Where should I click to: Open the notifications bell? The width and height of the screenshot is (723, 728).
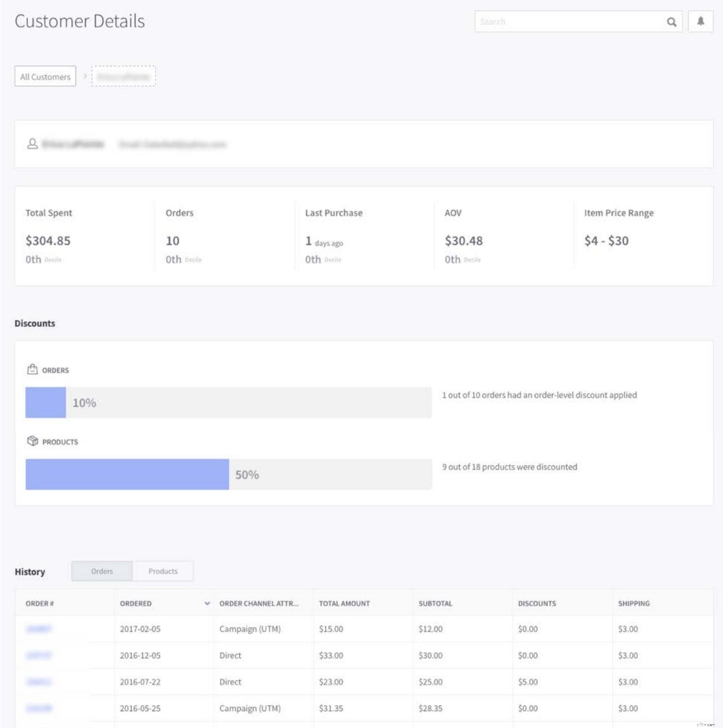[700, 23]
